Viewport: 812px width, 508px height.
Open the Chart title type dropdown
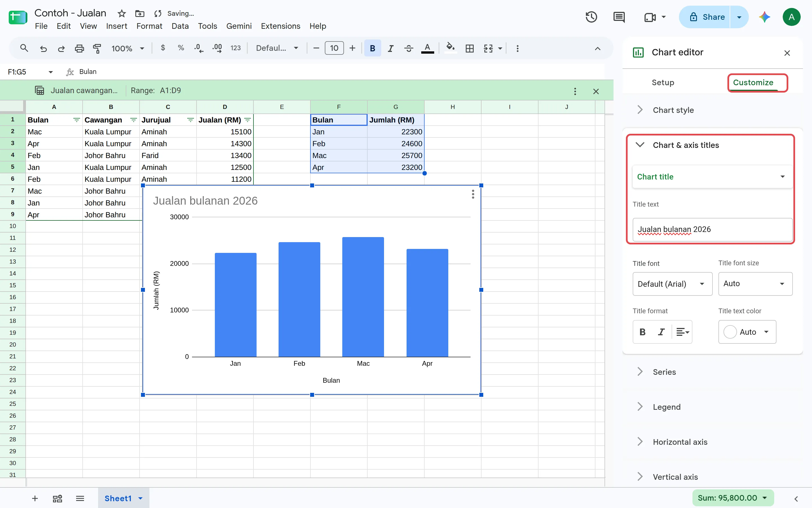click(x=712, y=177)
